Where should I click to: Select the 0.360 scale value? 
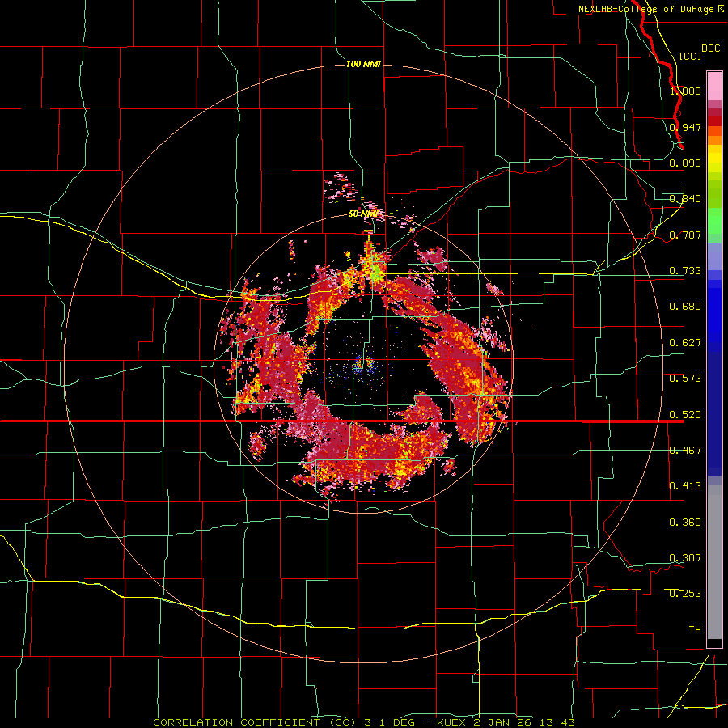[x=685, y=522]
